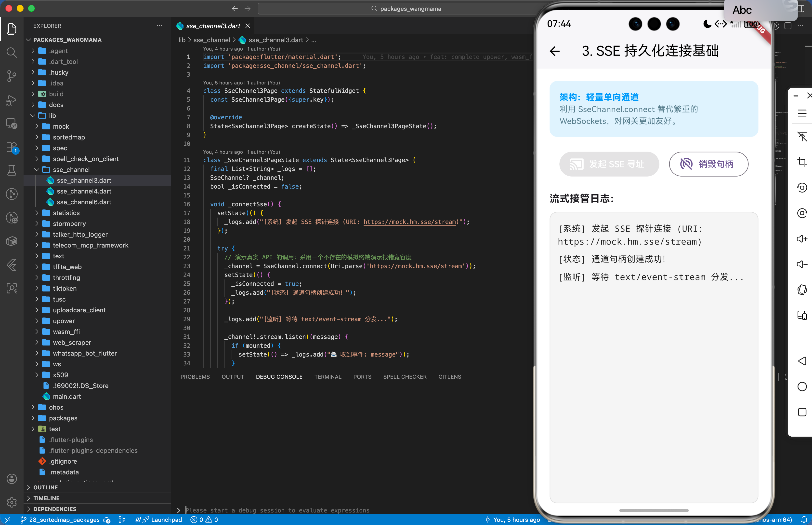Tap the back arrow in app header
The height and width of the screenshot is (525, 812).
pyautogui.click(x=554, y=51)
